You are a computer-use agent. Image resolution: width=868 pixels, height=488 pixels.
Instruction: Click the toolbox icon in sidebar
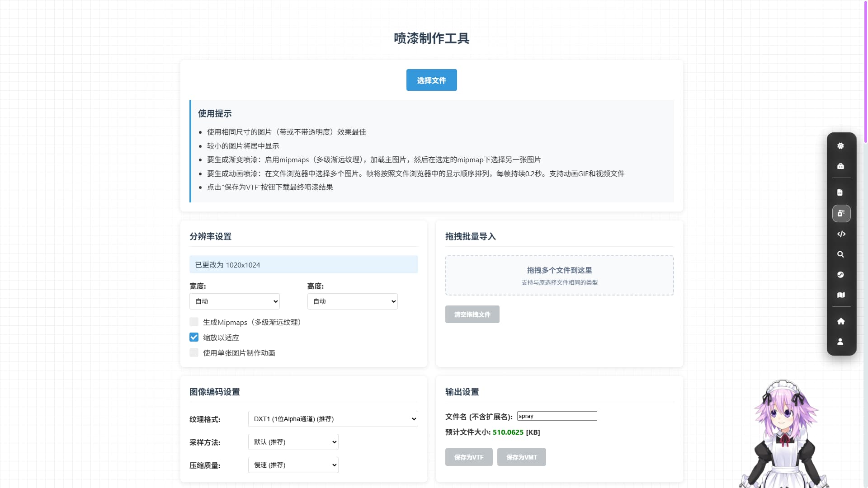pyautogui.click(x=840, y=166)
